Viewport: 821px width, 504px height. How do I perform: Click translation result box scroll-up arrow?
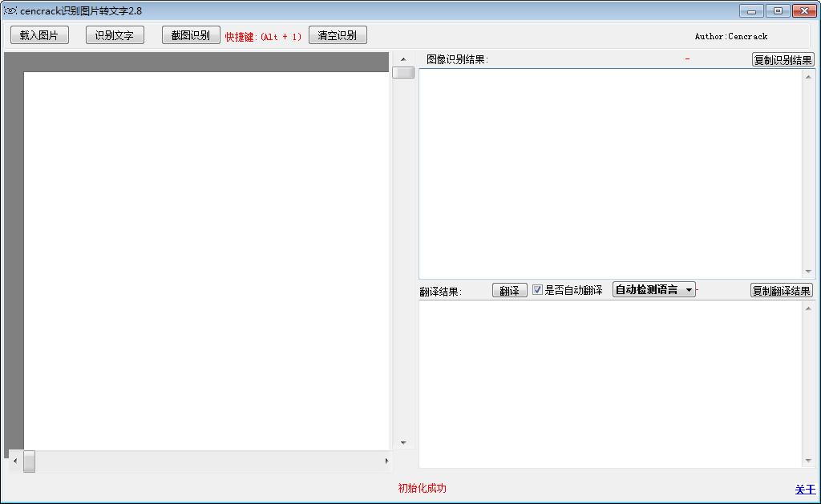pyautogui.click(x=808, y=308)
